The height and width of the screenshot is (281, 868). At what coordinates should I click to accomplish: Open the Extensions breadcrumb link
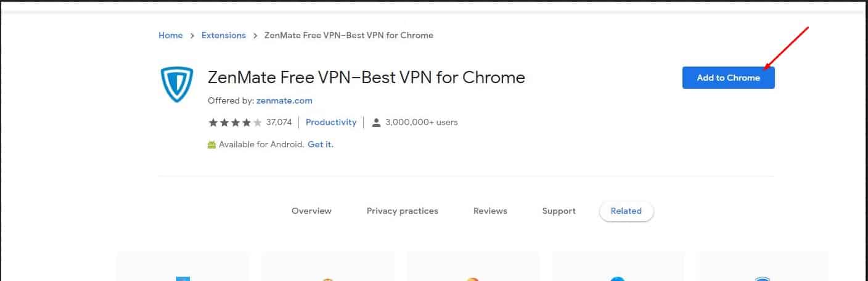point(223,36)
